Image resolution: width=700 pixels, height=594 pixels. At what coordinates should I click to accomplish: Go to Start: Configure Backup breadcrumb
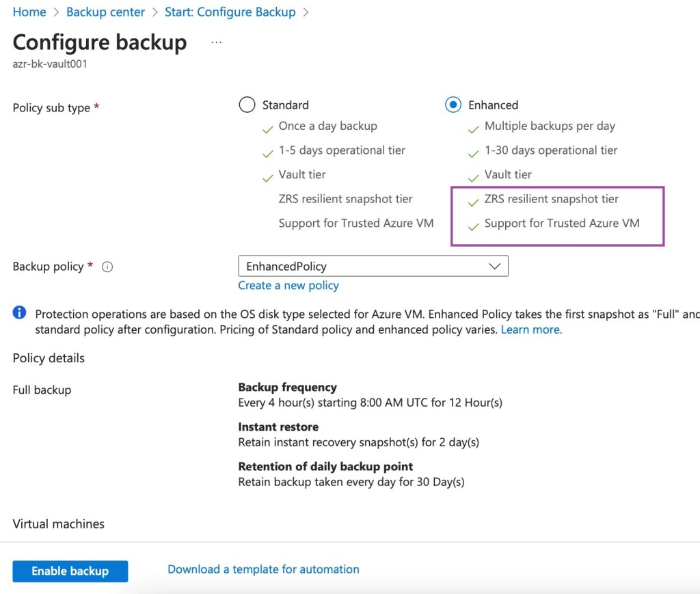coord(230,12)
